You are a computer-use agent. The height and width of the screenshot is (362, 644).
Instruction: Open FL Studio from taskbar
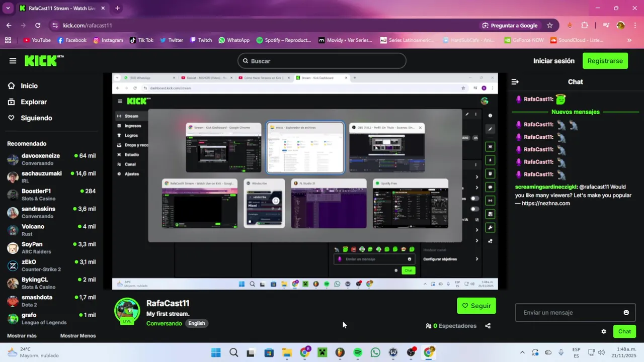click(340, 352)
